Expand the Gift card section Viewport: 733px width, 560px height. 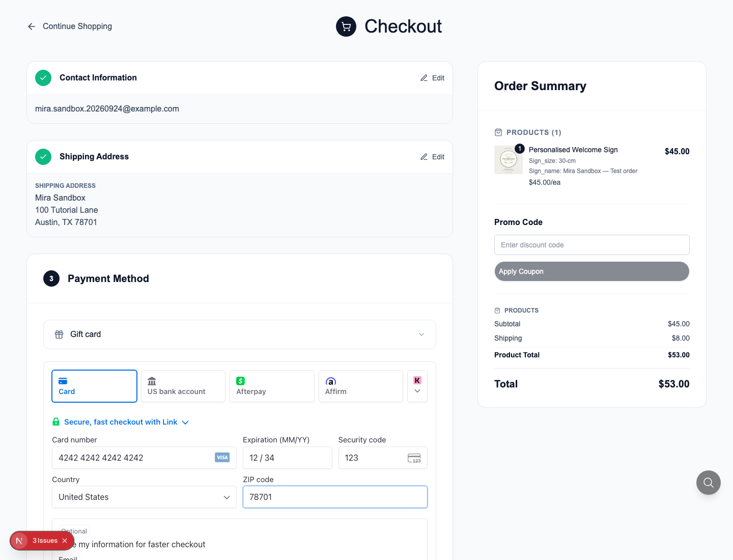click(240, 334)
